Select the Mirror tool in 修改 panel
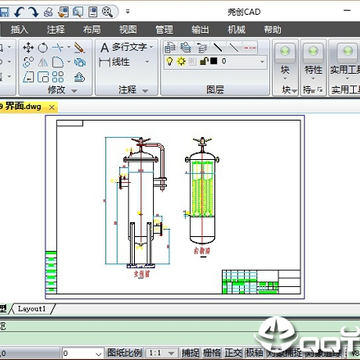The width and height of the screenshot is (360, 360). 43,62
